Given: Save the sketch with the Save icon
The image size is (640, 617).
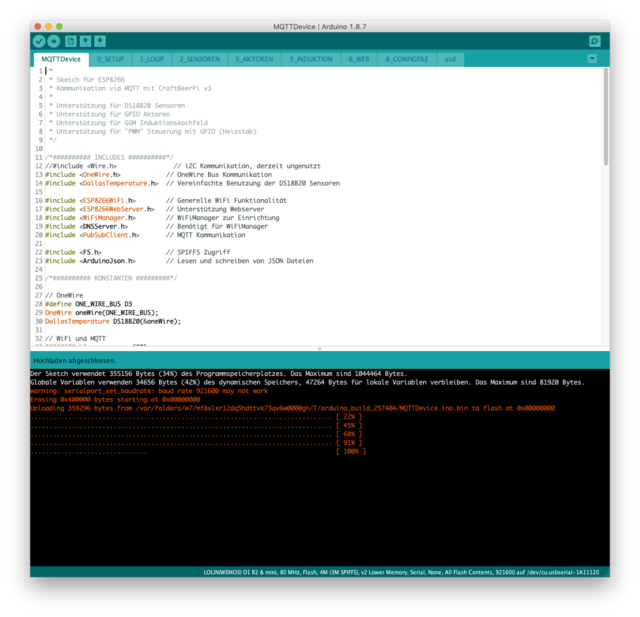Looking at the screenshot, I should [x=100, y=41].
